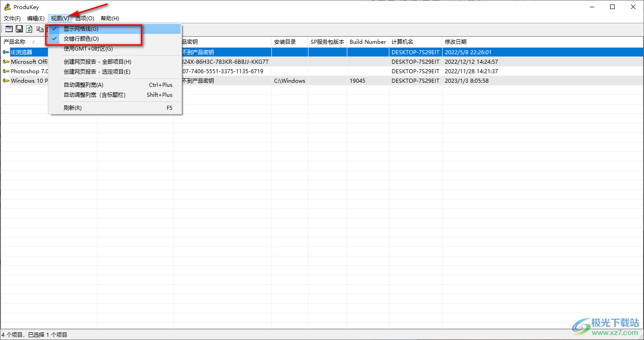Select the IE浏览器 row name
This screenshot has width=644, height=340.
22,52
